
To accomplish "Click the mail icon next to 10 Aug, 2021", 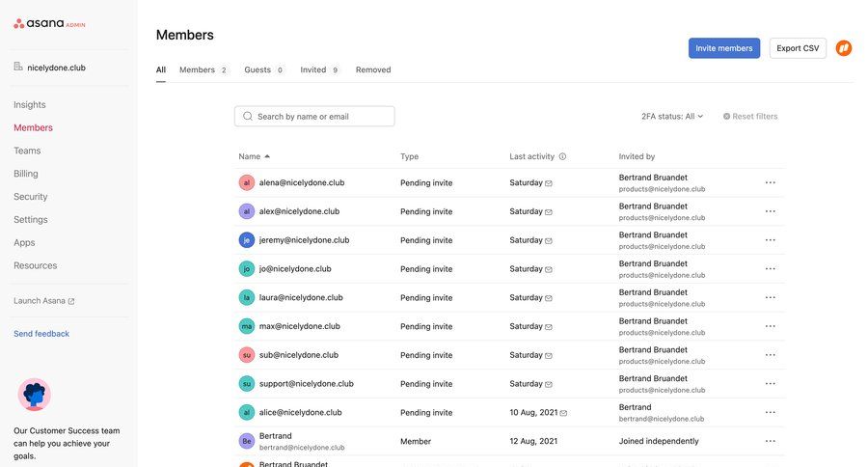I will [563, 413].
